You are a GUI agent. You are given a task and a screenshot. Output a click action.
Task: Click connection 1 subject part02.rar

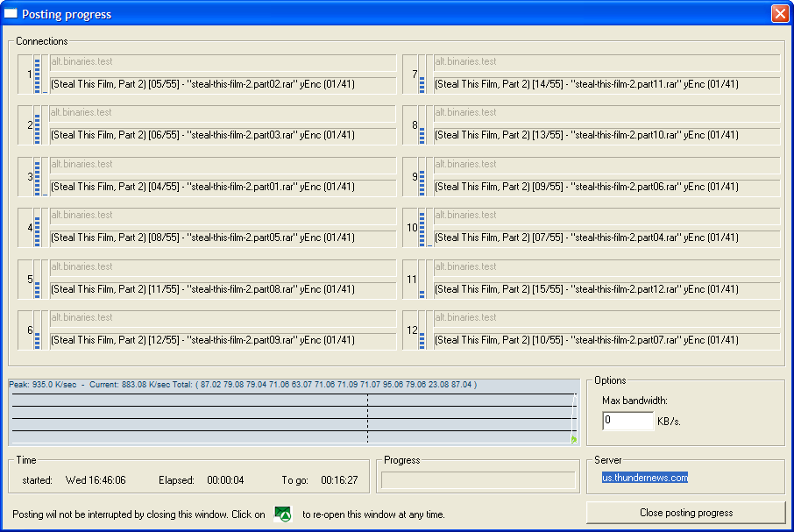coord(223,84)
